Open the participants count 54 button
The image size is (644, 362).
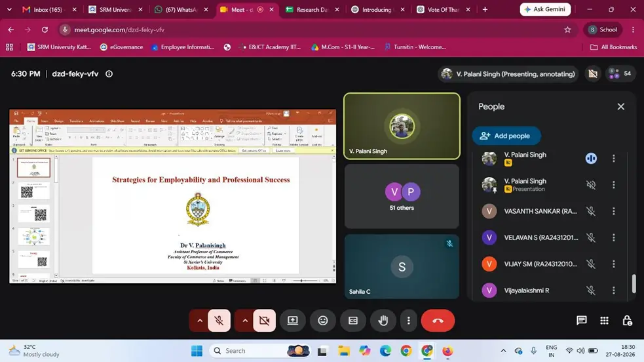620,73
